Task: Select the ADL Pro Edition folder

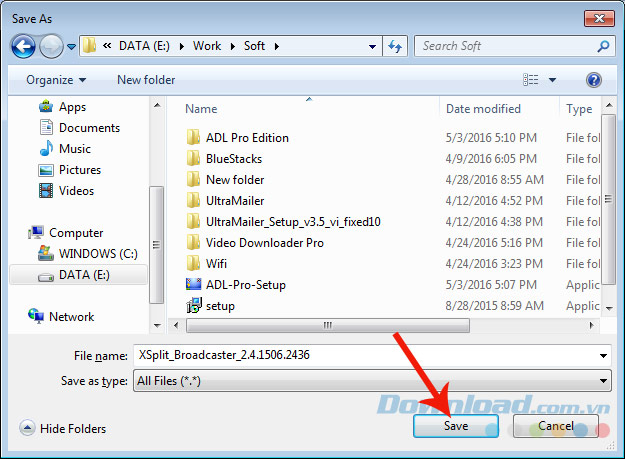Action: 247,138
